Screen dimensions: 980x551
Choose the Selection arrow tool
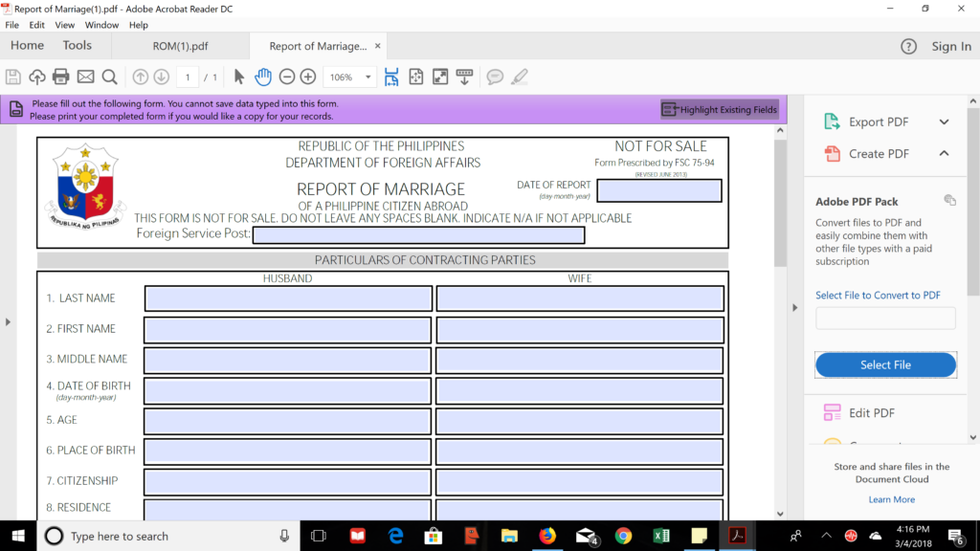click(x=238, y=77)
